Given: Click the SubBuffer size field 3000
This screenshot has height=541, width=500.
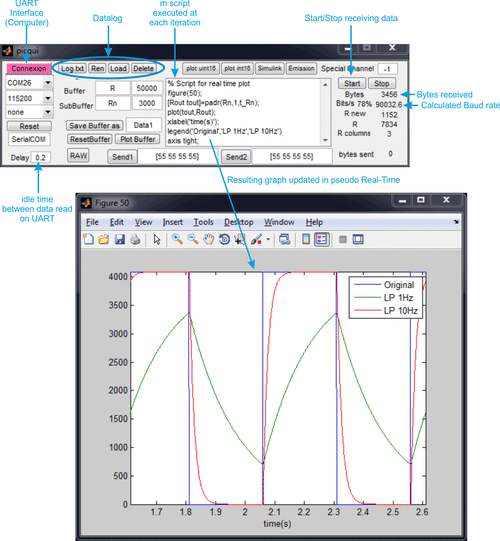Looking at the screenshot, I should tap(147, 103).
